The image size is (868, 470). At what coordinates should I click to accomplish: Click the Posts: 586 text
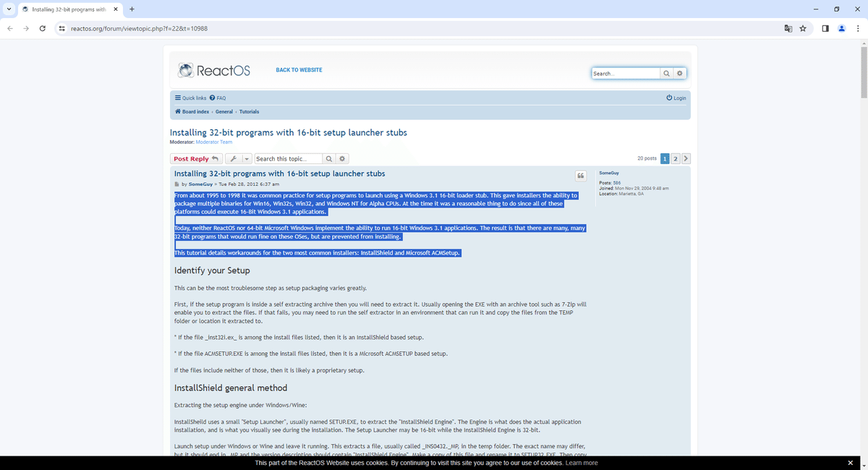click(x=610, y=183)
